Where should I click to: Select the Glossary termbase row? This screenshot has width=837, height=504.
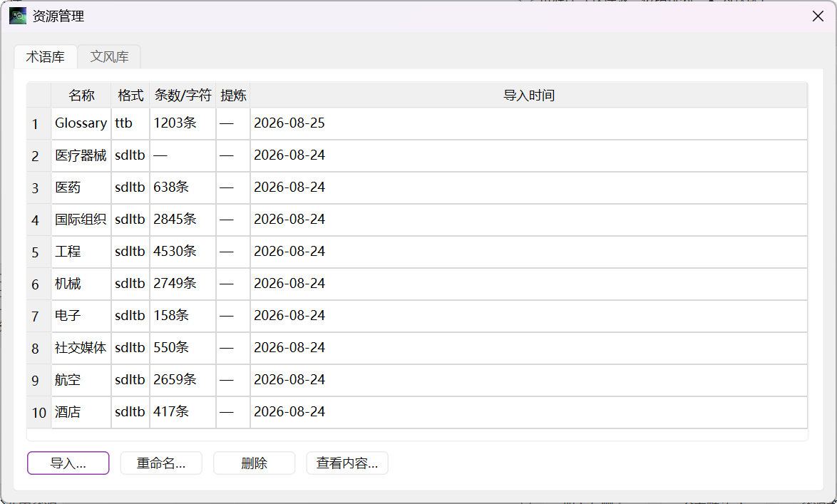coord(417,123)
